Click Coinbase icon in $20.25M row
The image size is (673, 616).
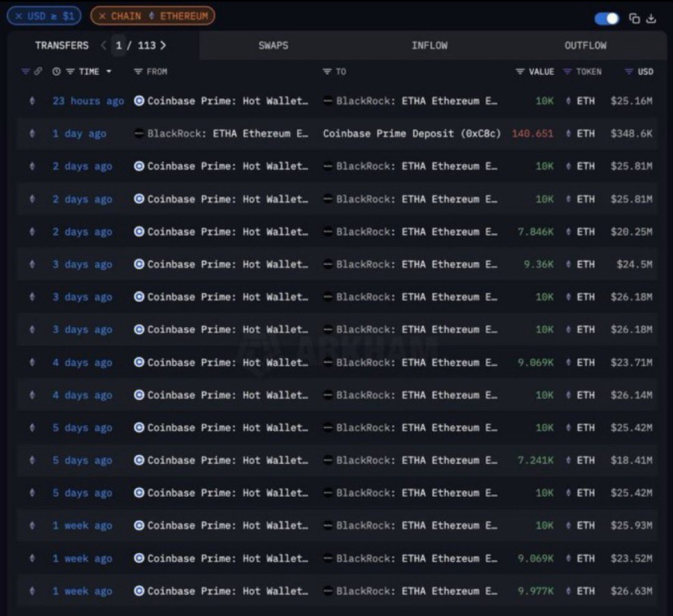point(139,232)
